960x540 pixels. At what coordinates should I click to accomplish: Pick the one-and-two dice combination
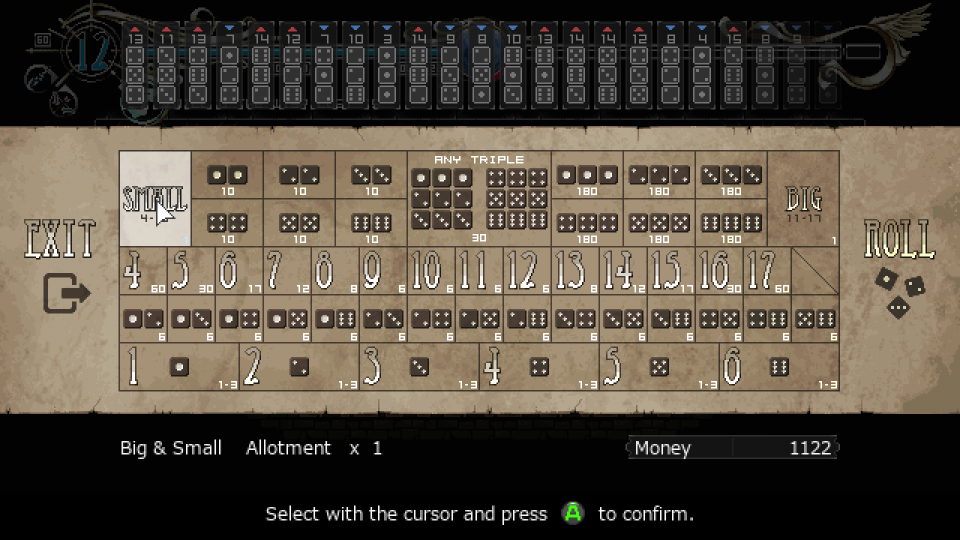coord(142,319)
